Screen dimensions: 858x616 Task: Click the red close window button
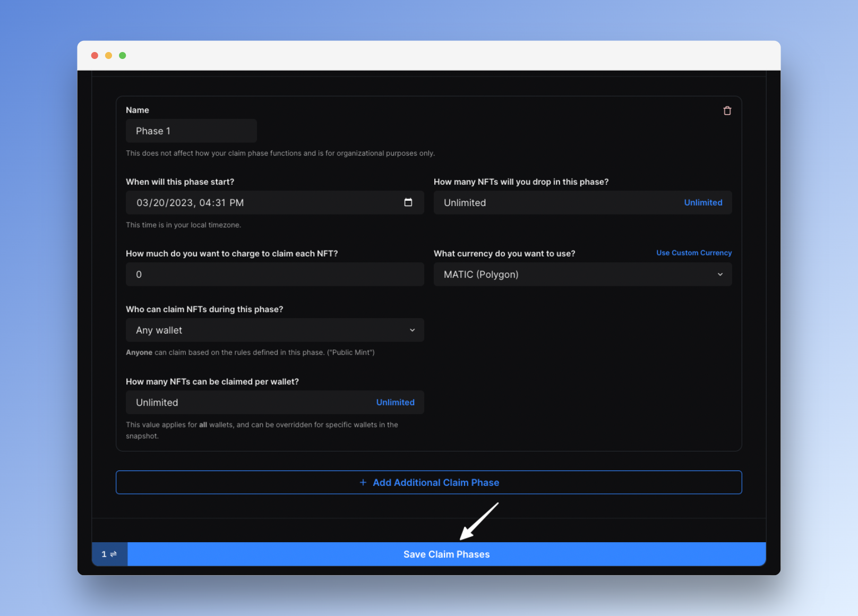95,55
